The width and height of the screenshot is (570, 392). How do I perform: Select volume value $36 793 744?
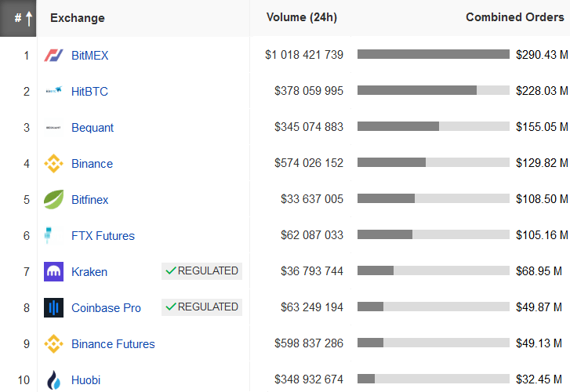[312, 271]
